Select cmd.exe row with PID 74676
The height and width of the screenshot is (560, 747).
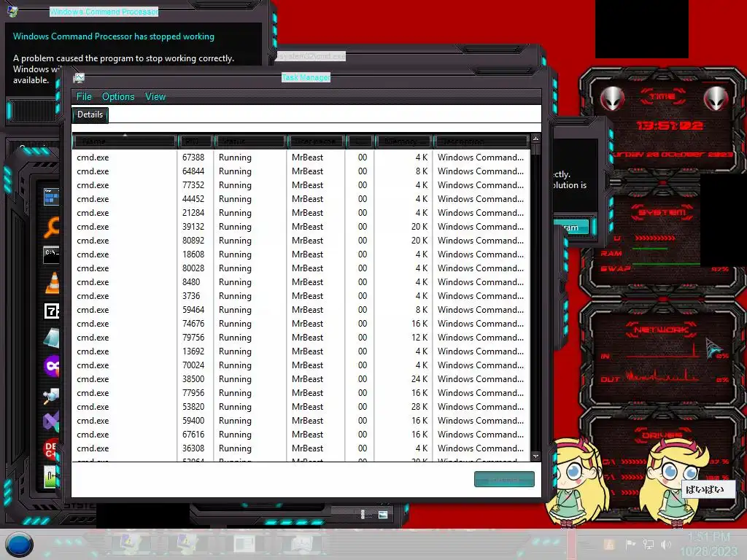(301, 323)
